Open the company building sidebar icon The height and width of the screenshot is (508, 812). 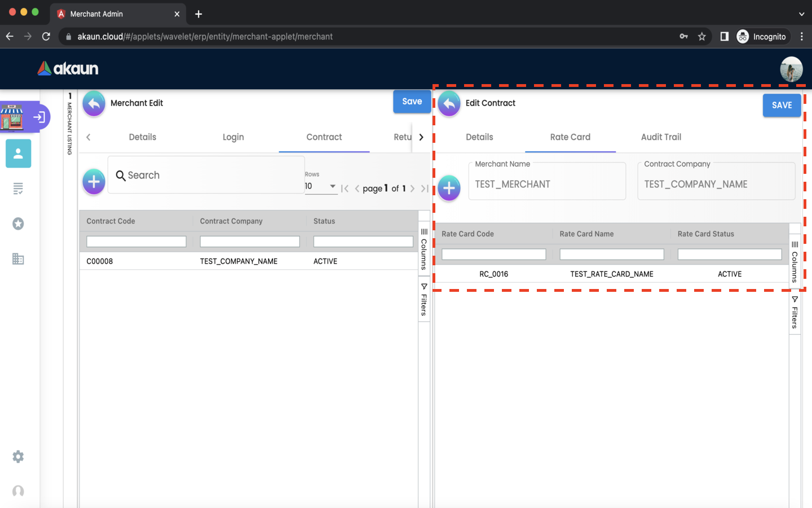tap(18, 259)
